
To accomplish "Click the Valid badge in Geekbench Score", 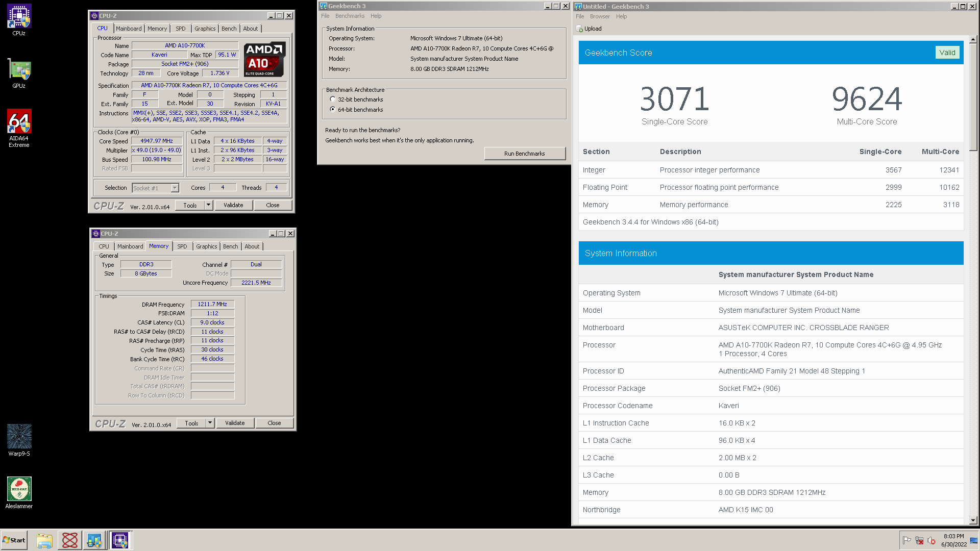I will click(947, 53).
